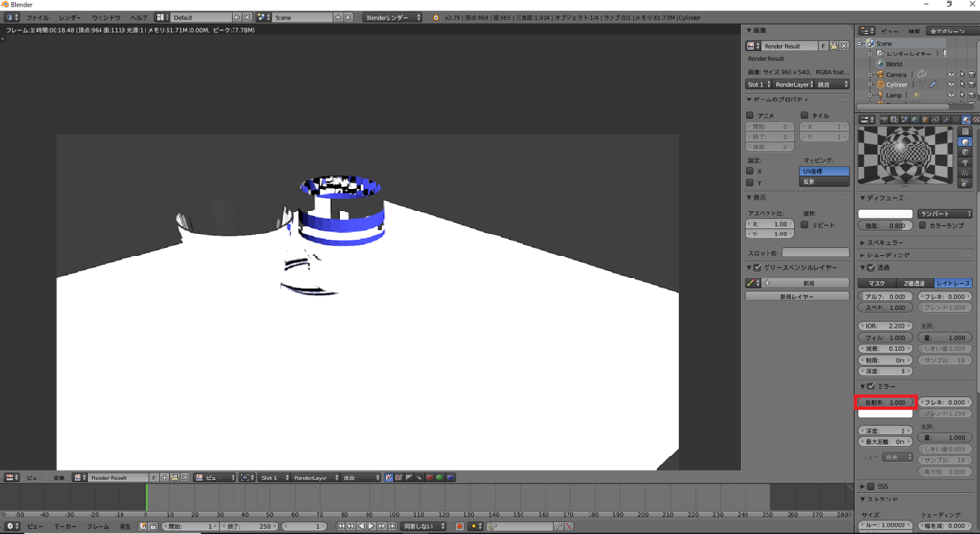Viewport: 980px width, 534px height.
Task: Toggle Lamp visibility eye in outliner
Action: pyautogui.click(x=951, y=95)
